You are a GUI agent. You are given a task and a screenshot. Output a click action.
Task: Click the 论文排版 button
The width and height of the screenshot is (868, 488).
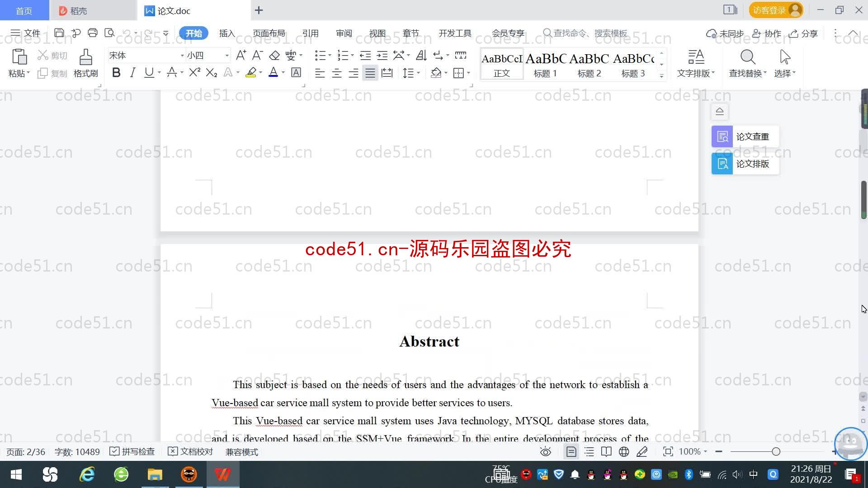[x=745, y=164]
